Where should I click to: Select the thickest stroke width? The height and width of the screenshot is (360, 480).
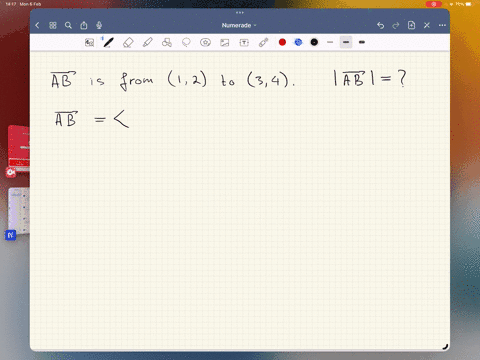pos(362,42)
